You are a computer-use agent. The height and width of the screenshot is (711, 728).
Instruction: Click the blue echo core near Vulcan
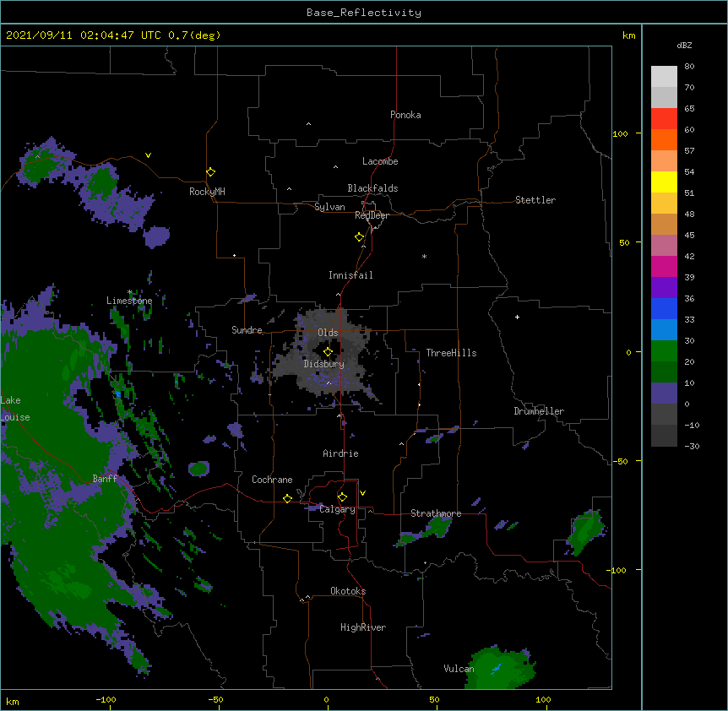pos(497,669)
